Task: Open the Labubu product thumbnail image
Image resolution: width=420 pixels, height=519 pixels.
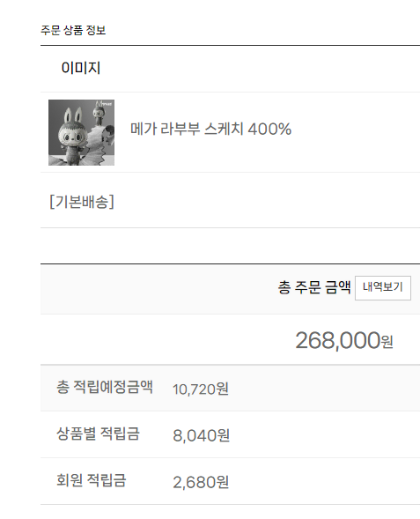Action: [81, 132]
